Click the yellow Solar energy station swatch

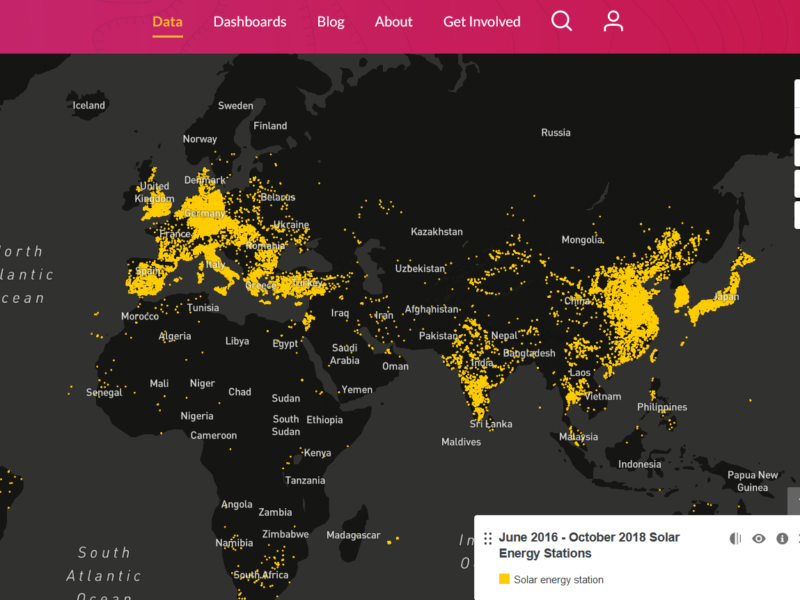click(504, 579)
